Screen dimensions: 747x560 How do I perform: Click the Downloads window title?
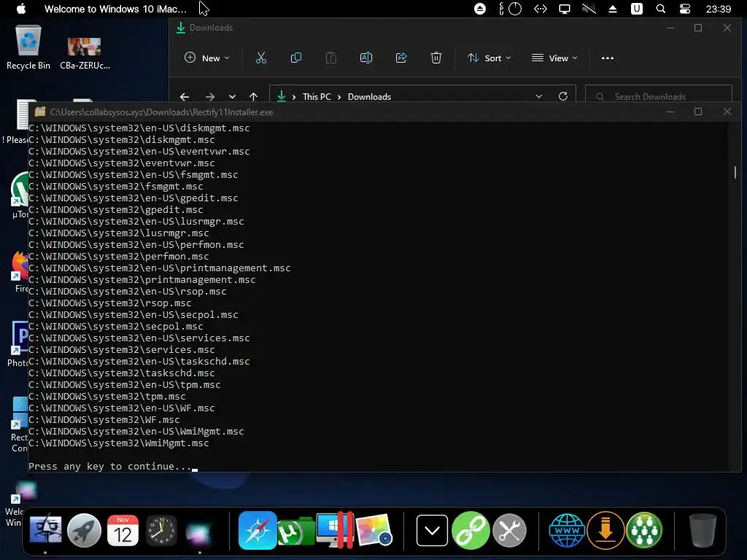(211, 28)
